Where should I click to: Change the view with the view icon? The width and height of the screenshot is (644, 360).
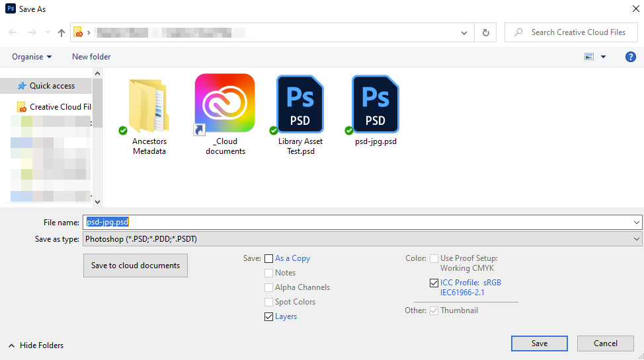click(x=589, y=57)
